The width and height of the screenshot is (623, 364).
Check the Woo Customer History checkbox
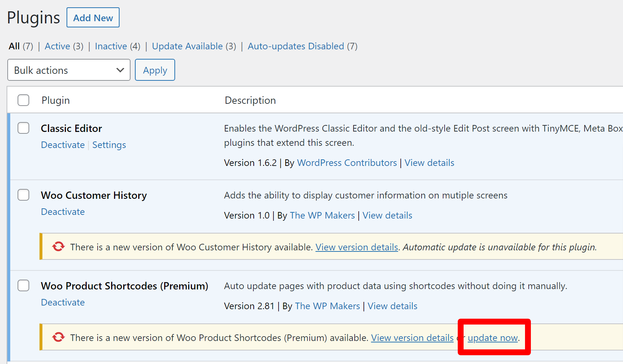tap(23, 195)
